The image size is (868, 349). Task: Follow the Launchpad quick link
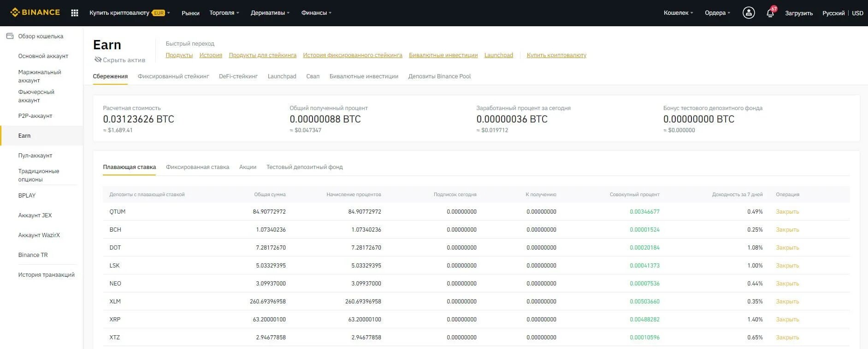click(499, 55)
